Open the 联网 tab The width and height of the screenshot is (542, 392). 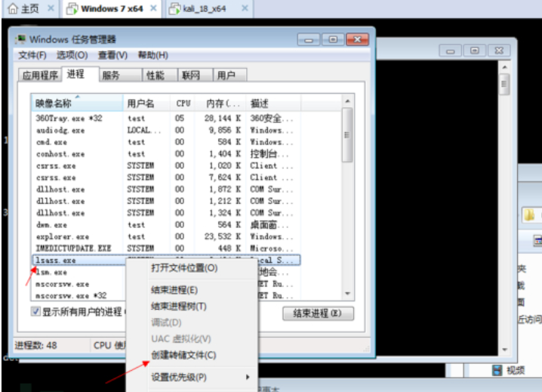(195, 75)
